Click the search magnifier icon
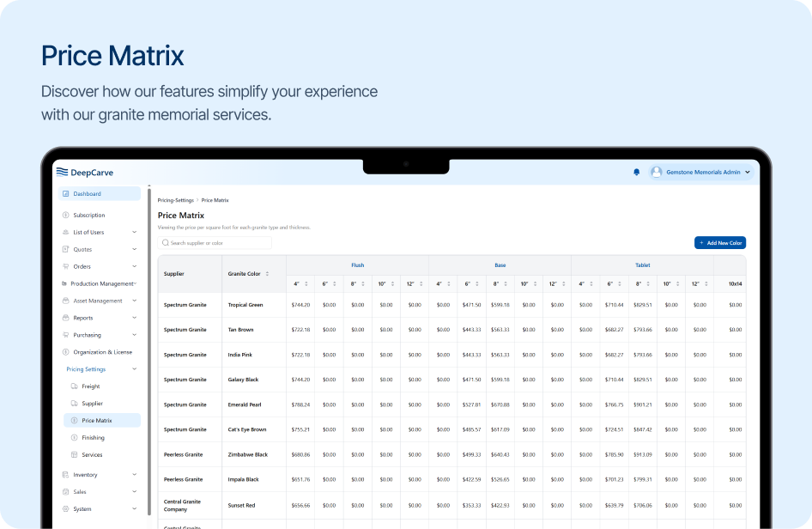Image resolution: width=812 pixels, height=529 pixels. point(166,243)
